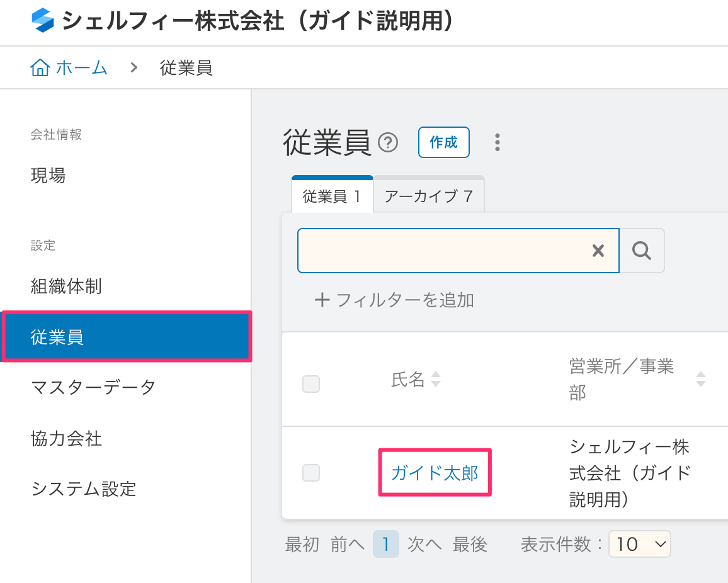The width and height of the screenshot is (728, 583).
Task: Go to マスターデータ in sidebar
Action: (93, 387)
